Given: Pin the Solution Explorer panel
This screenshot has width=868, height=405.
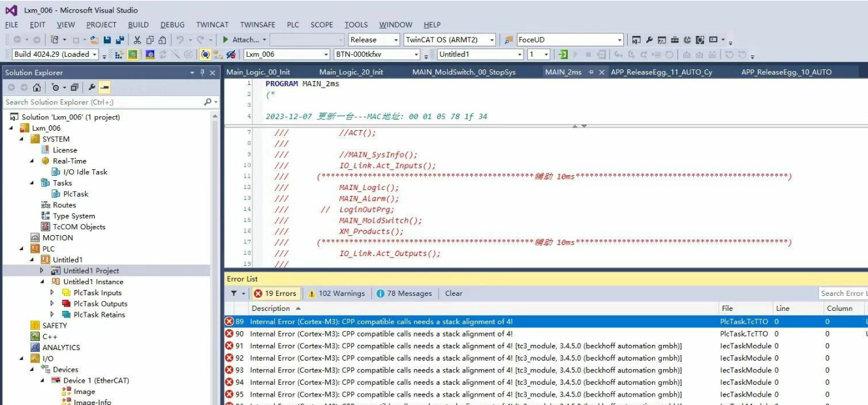Looking at the screenshot, I should (x=202, y=73).
